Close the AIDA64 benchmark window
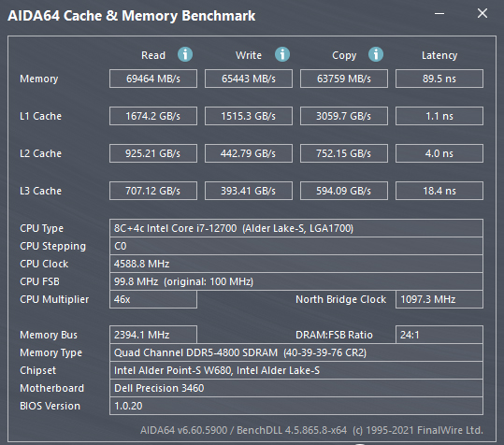This screenshot has height=445, width=504. [x=482, y=13]
